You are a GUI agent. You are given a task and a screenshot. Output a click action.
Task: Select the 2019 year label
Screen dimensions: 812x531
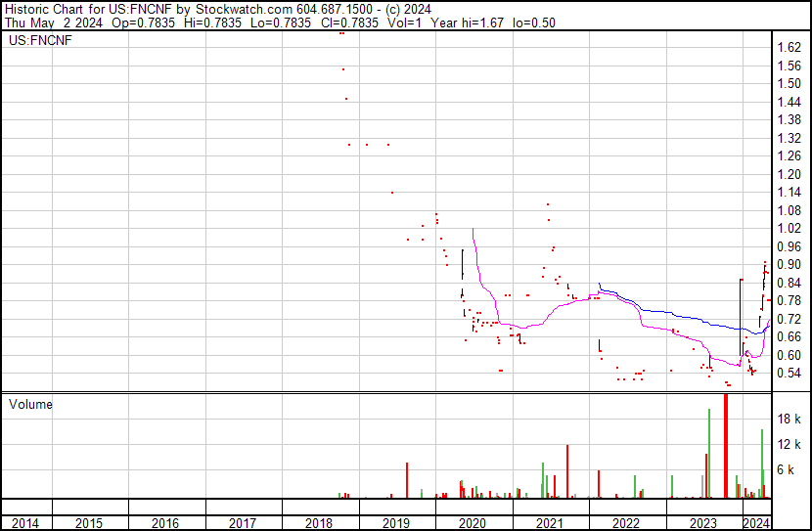pyautogui.click(x=396, y=523)
